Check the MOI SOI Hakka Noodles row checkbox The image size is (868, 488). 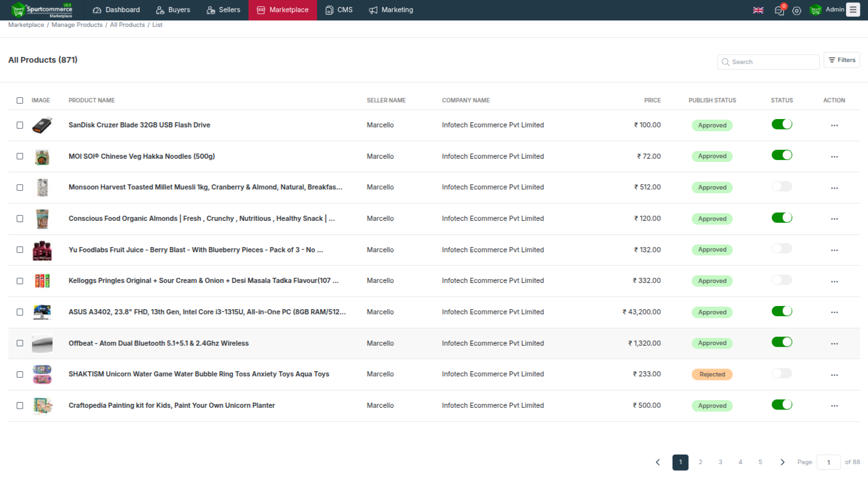[x=20, y=156]
